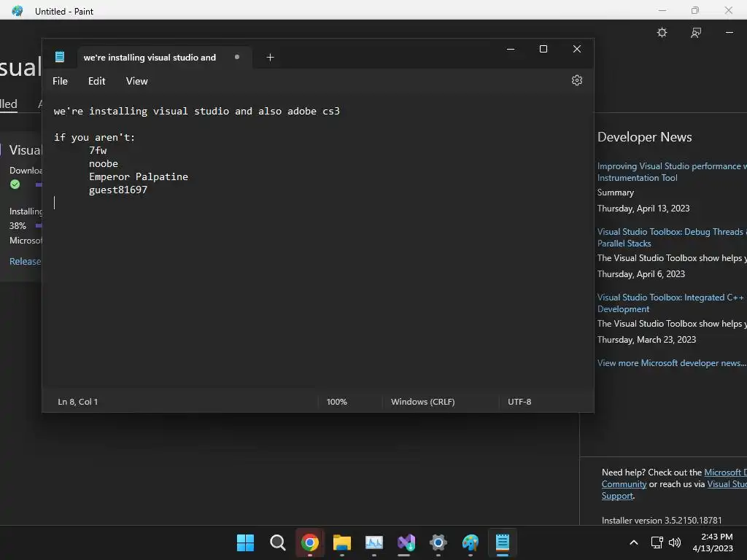Click the line 'if you aren't:' in Notepad
Screen dimensions: 747x560
tap(94, 137)
